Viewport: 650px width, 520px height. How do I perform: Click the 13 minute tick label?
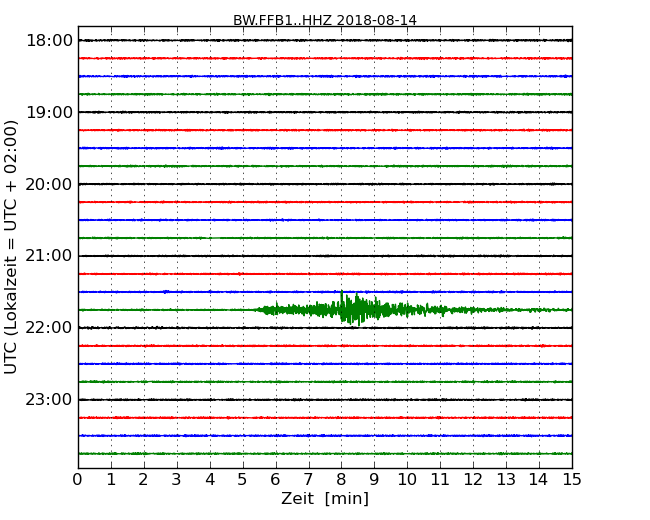(506, 479)
